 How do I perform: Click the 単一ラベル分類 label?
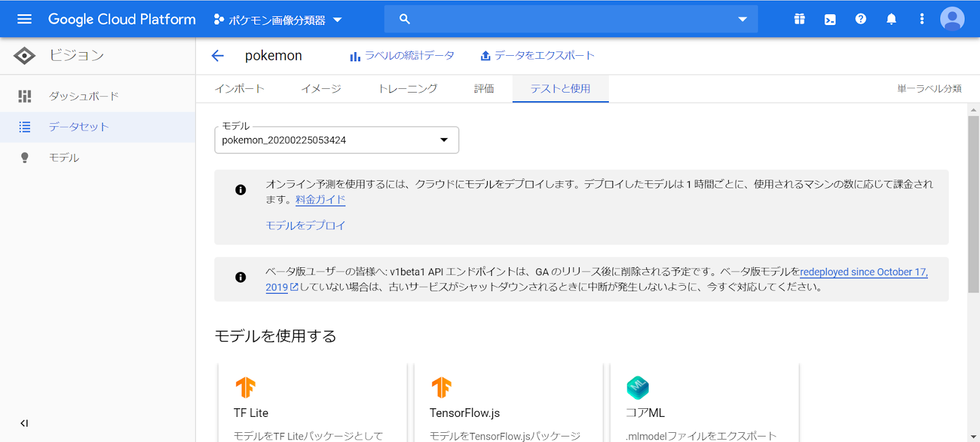tap(929, 89)
